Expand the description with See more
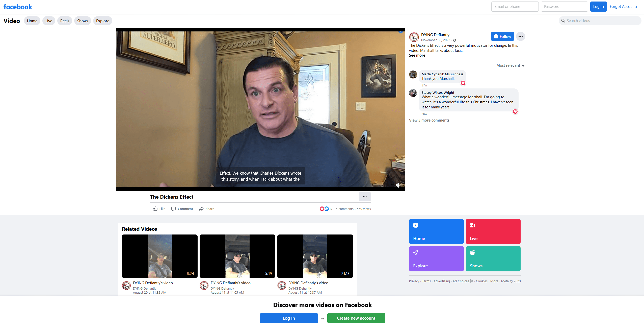This screenshot has width=644, height=329. pos(417,55)
